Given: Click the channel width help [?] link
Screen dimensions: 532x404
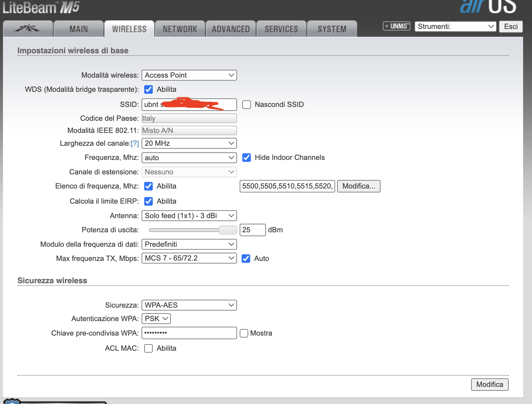Looking at the screenshot, I should click(x=135, y=143).
